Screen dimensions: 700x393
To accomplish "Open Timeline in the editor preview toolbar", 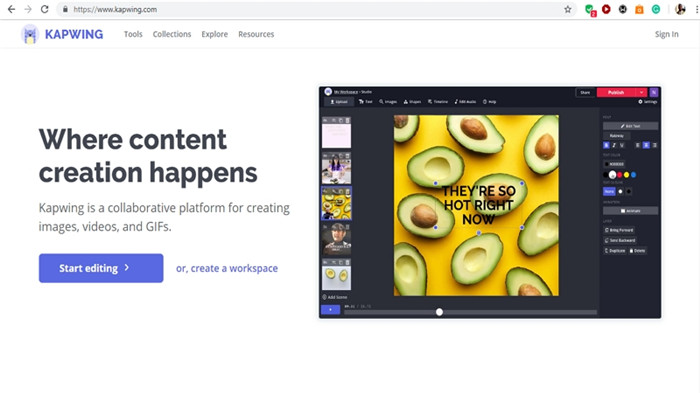I will point(438,102).
